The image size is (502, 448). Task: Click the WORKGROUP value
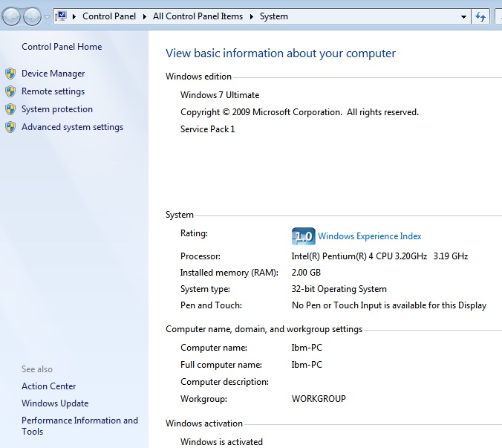(x=319, y=399)
